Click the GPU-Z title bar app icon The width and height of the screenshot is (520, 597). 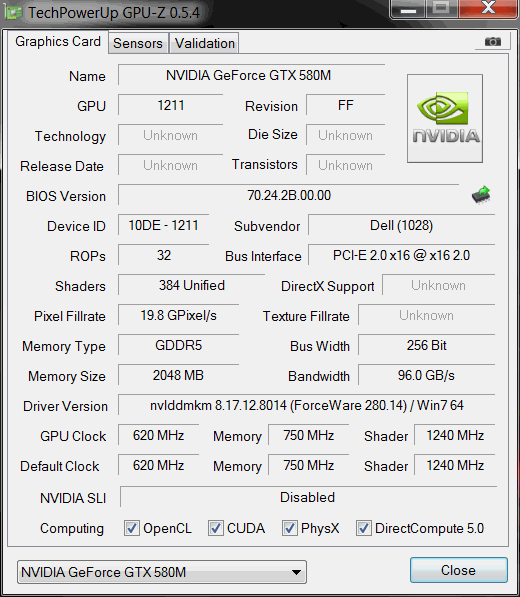tap(14, 13)
